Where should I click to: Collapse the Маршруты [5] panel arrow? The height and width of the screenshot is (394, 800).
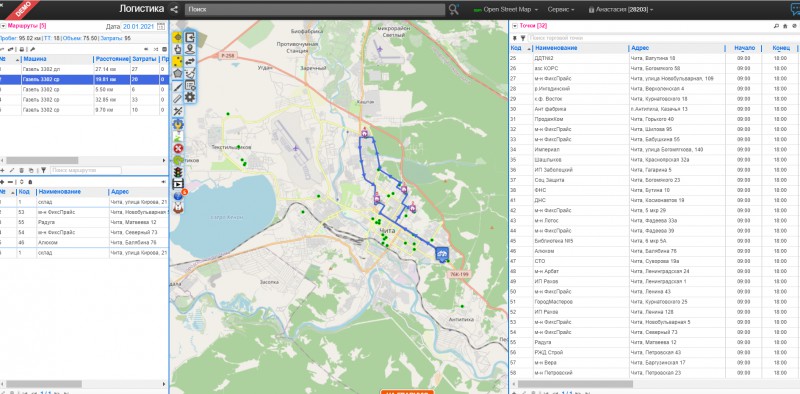[3, 26]
